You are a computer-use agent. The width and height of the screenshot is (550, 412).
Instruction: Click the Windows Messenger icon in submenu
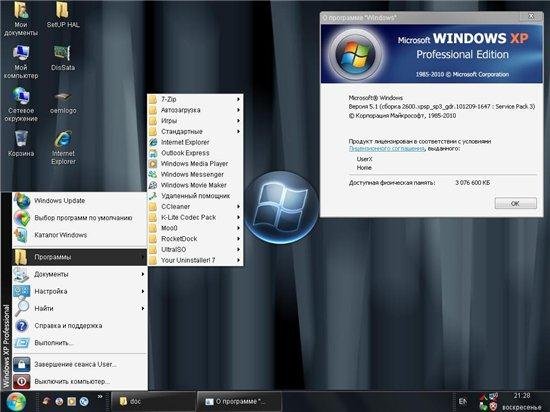(x=153, y=175)
